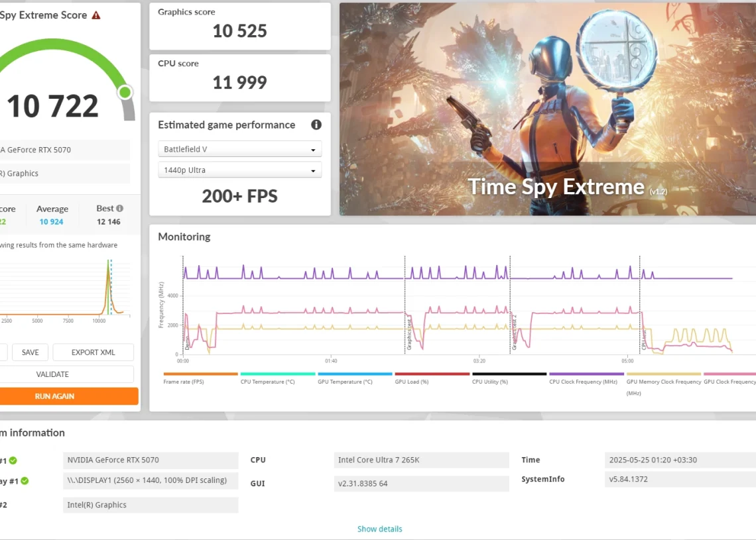Open the 1440p Ultra resolution dropdown
Image resolution: width=756 pixels, height=540 pixels.
[239, 170]
